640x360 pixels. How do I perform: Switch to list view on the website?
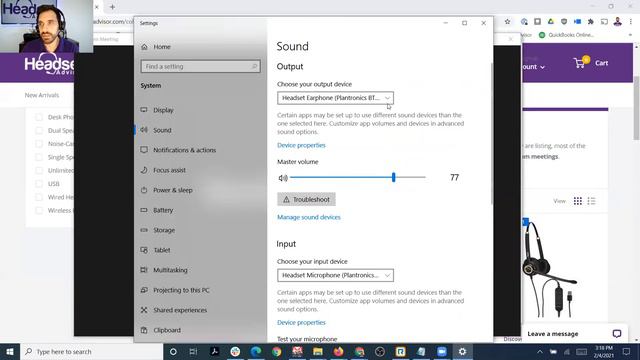click(x=591, y=201)
